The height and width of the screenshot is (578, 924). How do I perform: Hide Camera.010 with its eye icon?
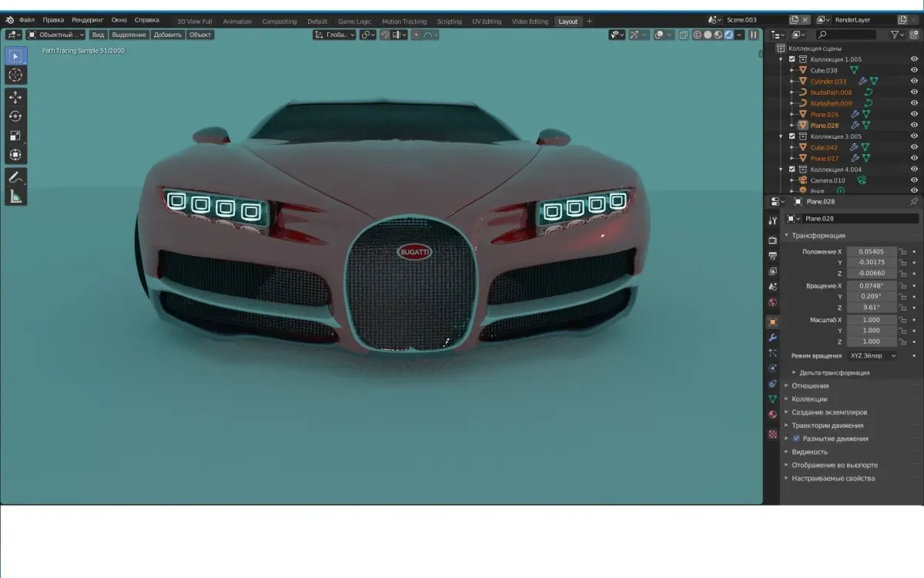pyautogui.click(x=914, y=180)
